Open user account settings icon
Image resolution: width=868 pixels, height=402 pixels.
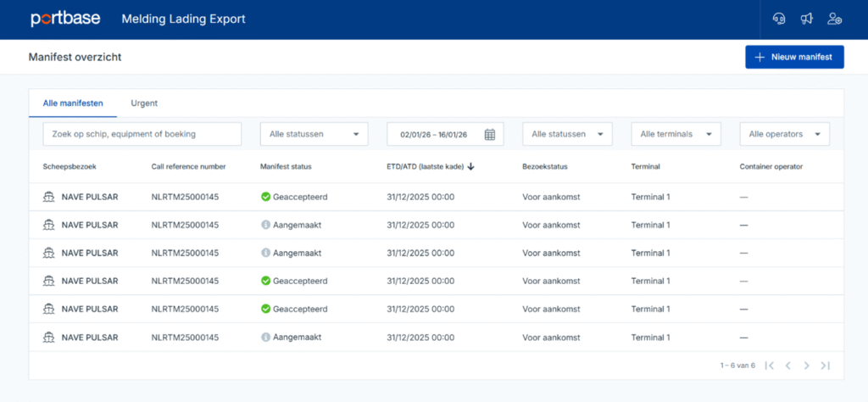click(x=835, y=19)
